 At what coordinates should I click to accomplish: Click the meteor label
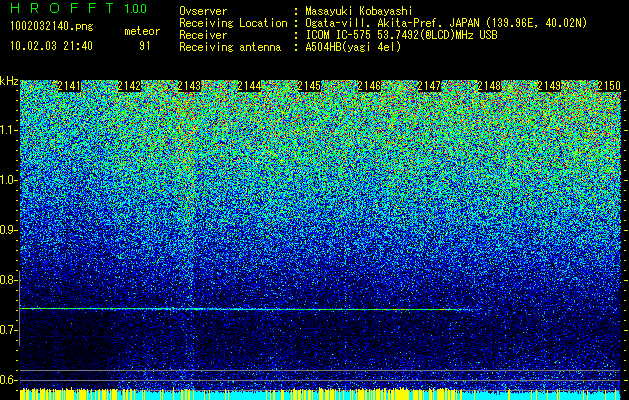coord(142,31)
